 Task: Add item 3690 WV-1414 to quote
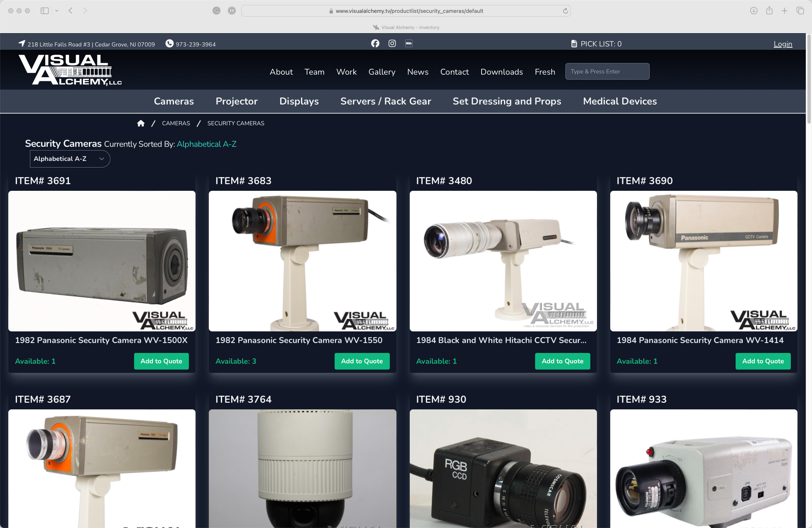coord(763,361)
